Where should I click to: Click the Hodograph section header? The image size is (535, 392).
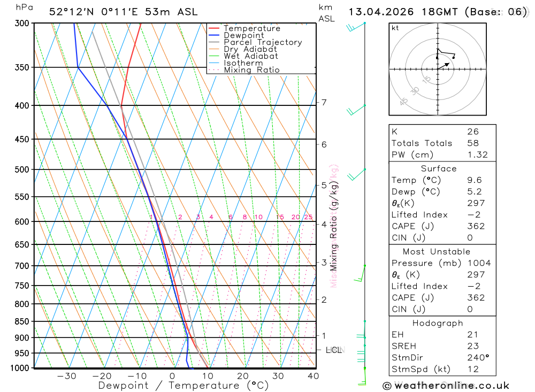438,323
